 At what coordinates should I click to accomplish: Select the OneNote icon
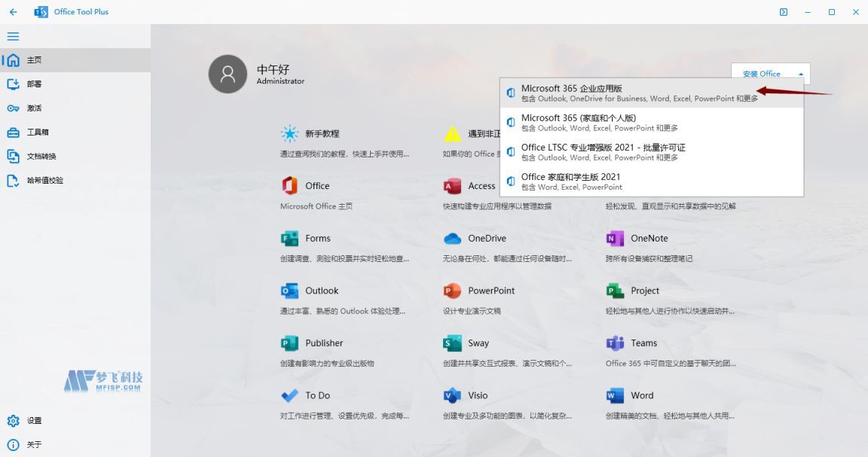point(614,238)
